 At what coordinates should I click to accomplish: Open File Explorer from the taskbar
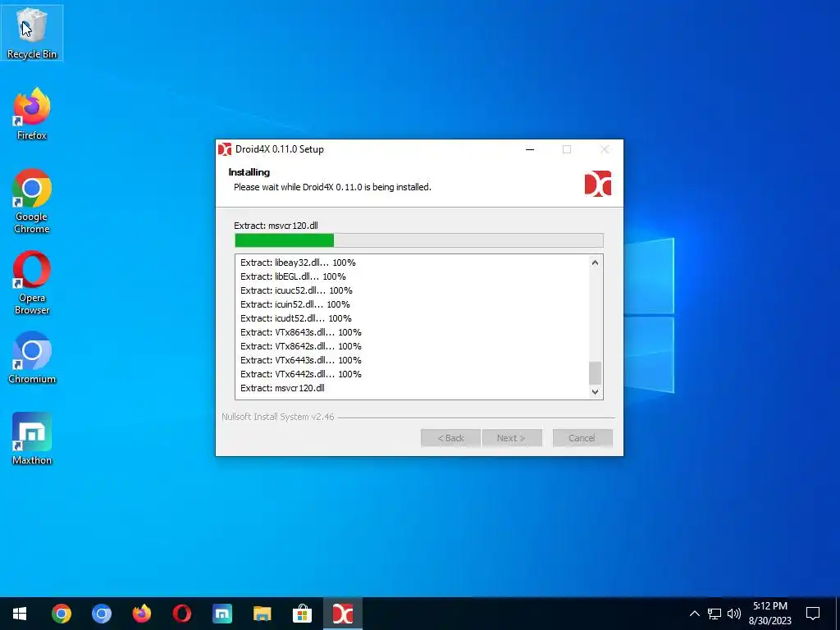tap(262, 614)
